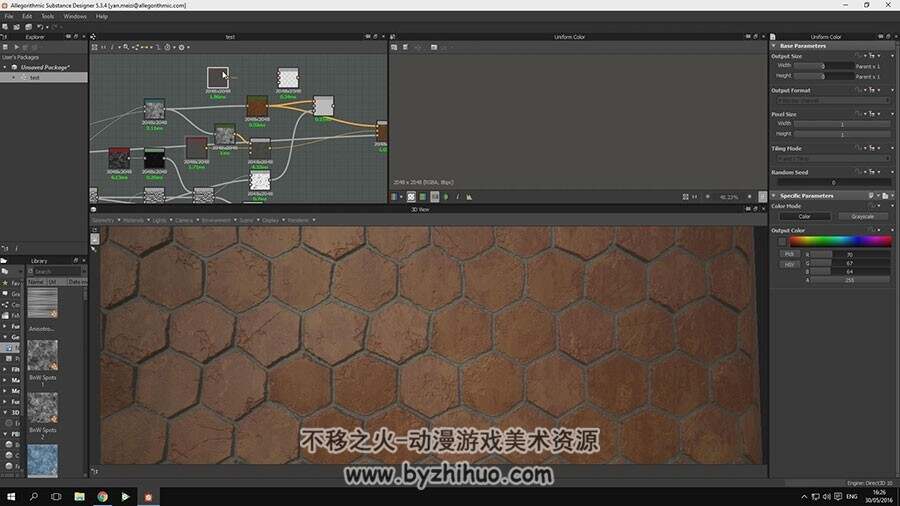Viewport: 900px width, 506px height.
Task: Open the Camera dropdown in 3D View
Action: pos(184,220)
